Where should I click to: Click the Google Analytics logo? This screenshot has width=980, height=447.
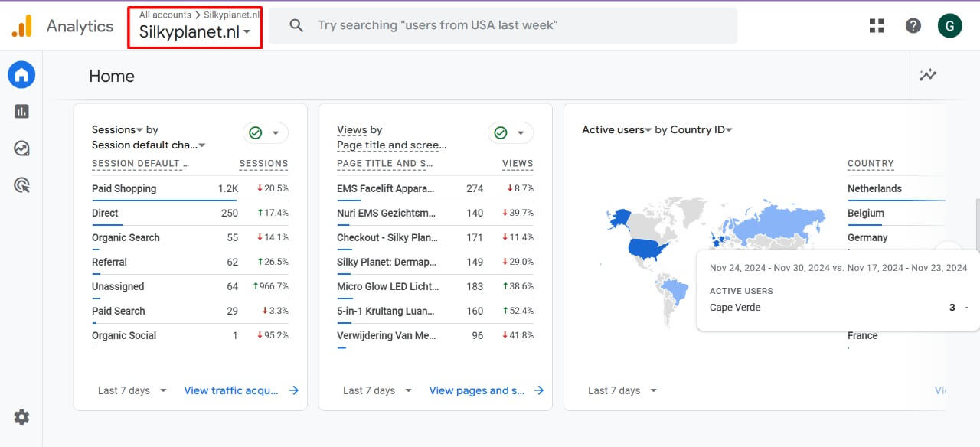(x=21, y=26)
